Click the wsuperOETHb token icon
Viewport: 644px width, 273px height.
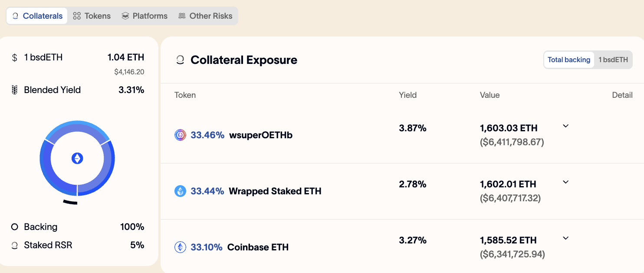coord(180,135)
